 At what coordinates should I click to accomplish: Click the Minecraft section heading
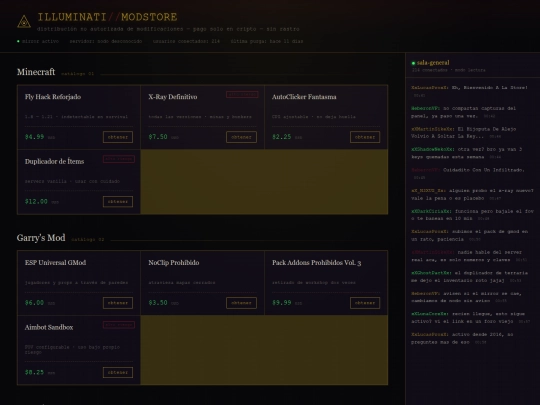(x=36, y=72)
